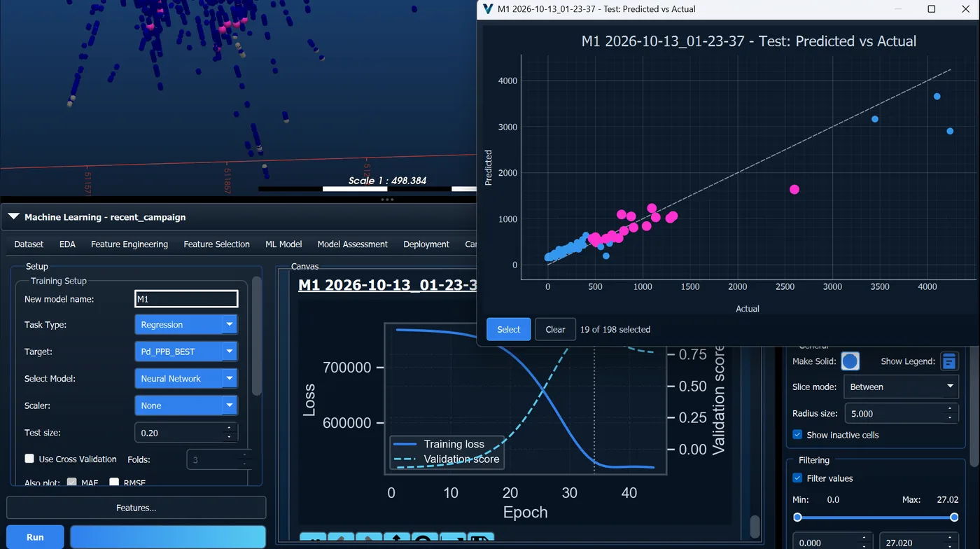
Task: Click the Run button
Action: pyautogui.click(x=35, y=537)
